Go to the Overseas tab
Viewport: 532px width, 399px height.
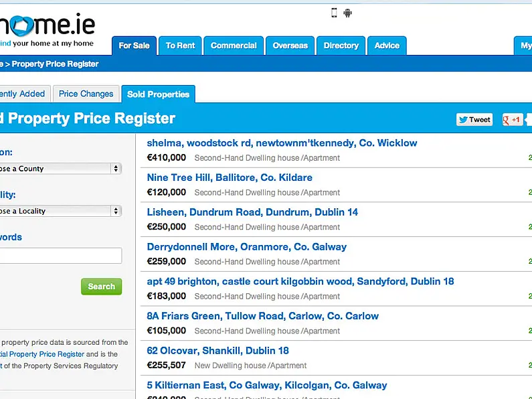pyautogui.click(x=290, y=46)
